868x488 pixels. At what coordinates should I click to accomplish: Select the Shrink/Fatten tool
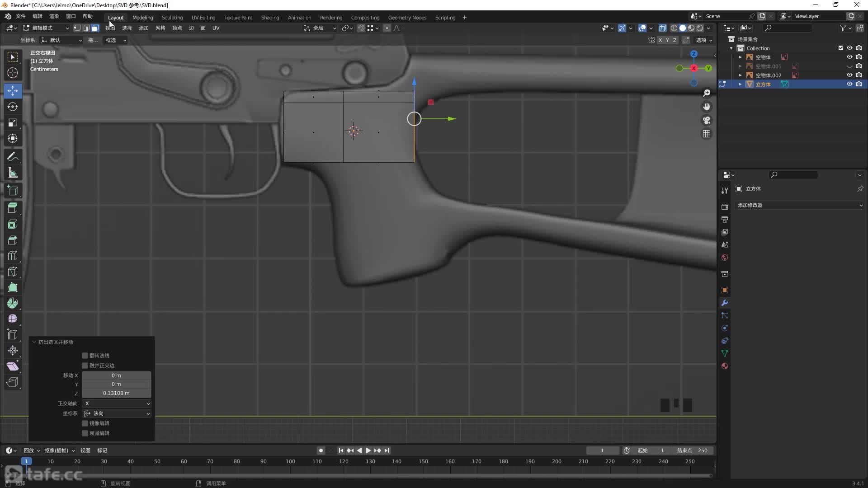(13, 351)
